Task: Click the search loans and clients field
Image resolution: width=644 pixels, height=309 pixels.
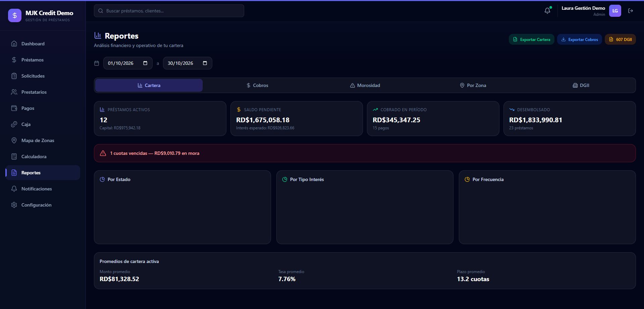Action: (x=169, y=11)
